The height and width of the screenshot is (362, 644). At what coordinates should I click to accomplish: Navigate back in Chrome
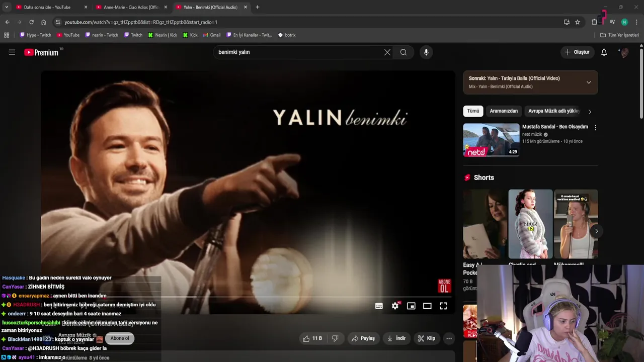(x=7, y=22)
